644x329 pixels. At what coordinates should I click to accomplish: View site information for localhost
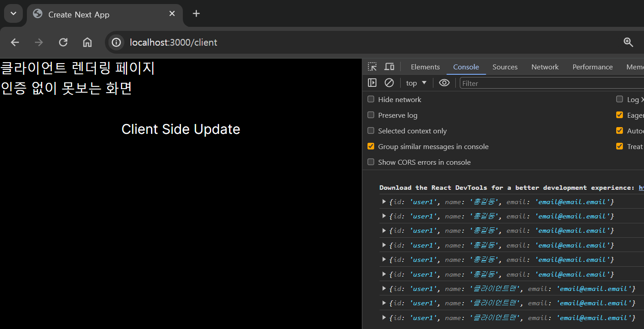(x=116, y=42)
